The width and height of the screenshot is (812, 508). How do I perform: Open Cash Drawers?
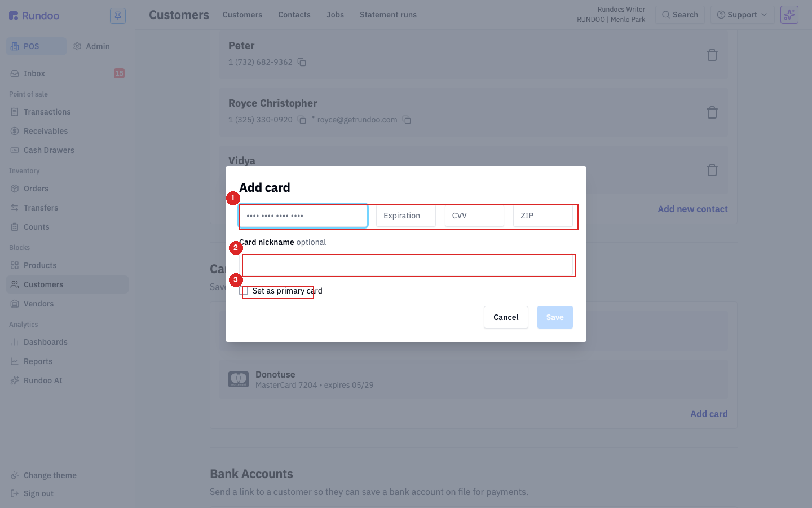[x=67, y=150]
